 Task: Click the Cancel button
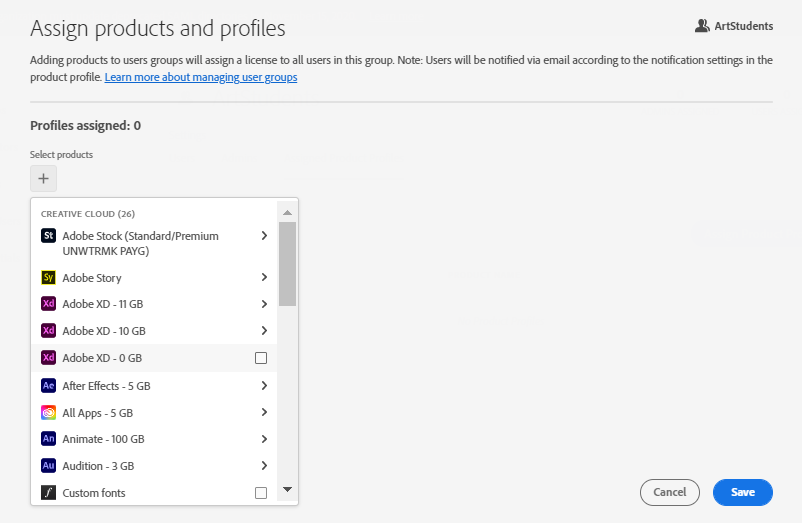tap(669, 492)
